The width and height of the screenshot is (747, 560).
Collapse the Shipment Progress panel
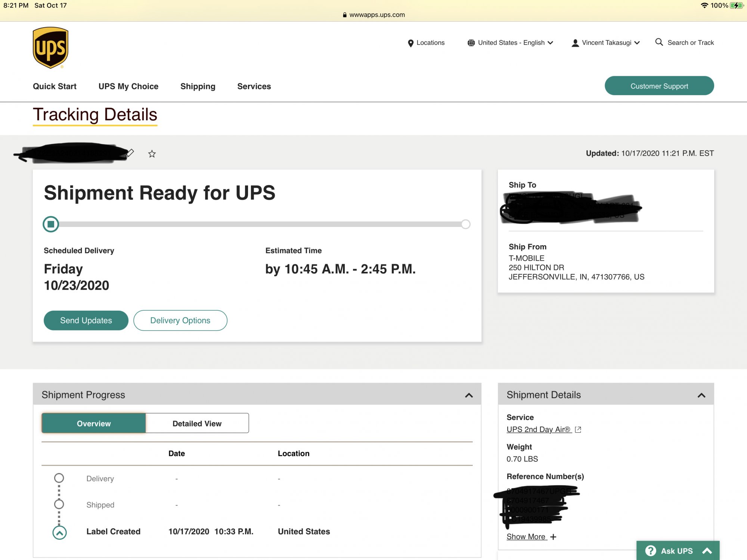[x=469, y=395]
